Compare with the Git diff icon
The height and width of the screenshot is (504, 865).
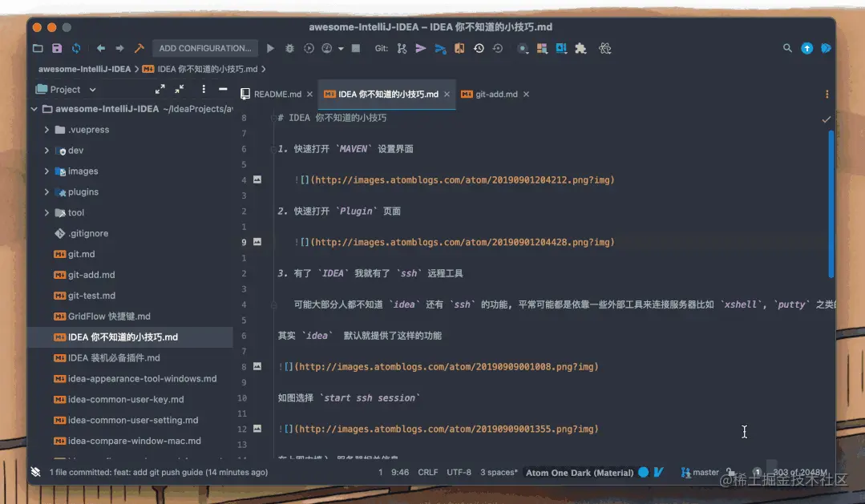click(x=459, y=49)
